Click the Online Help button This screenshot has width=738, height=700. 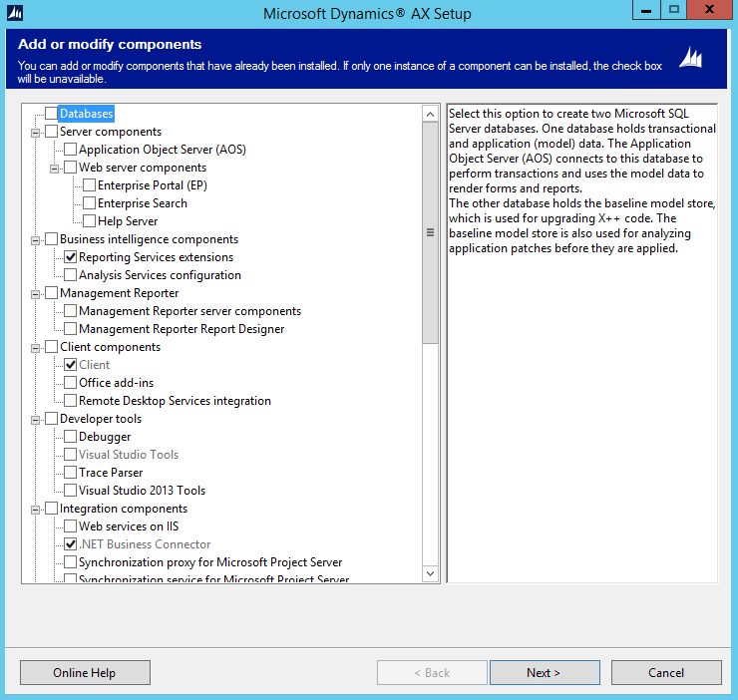click(x=85, y=672)
